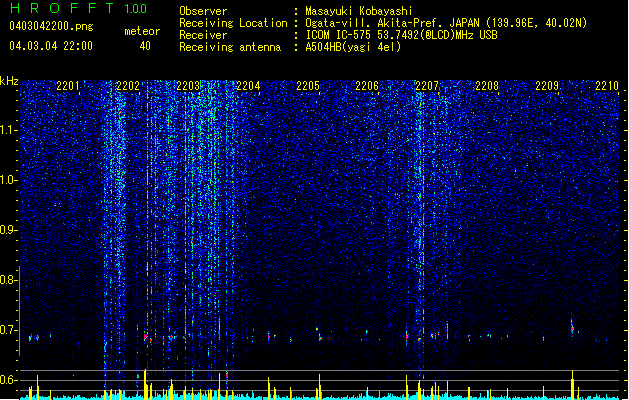Click the observer name Masayuki Kobayashi

click(x=359, y=11)
